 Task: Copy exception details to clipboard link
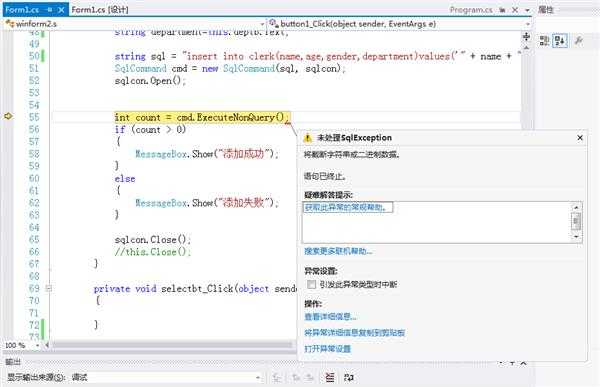[354, 333]
